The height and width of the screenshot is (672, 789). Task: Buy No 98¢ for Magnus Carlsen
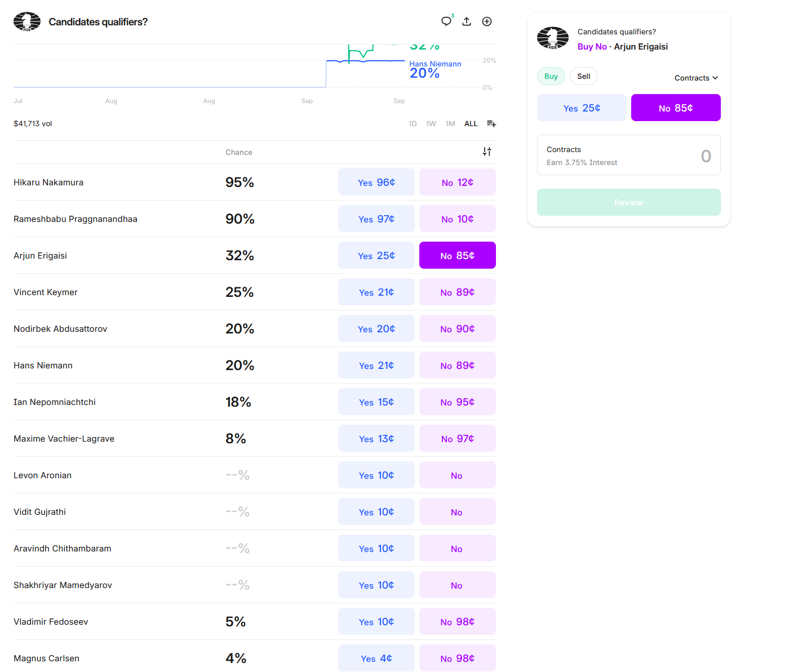pyautogui.click(x=457, y=658)
